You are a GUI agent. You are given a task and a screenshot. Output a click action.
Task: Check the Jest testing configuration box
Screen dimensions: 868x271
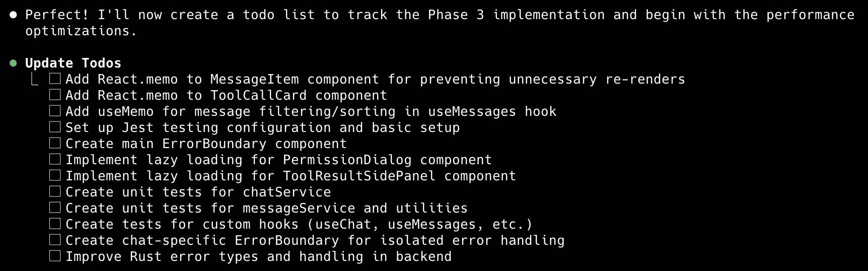[x=55, y=127]
